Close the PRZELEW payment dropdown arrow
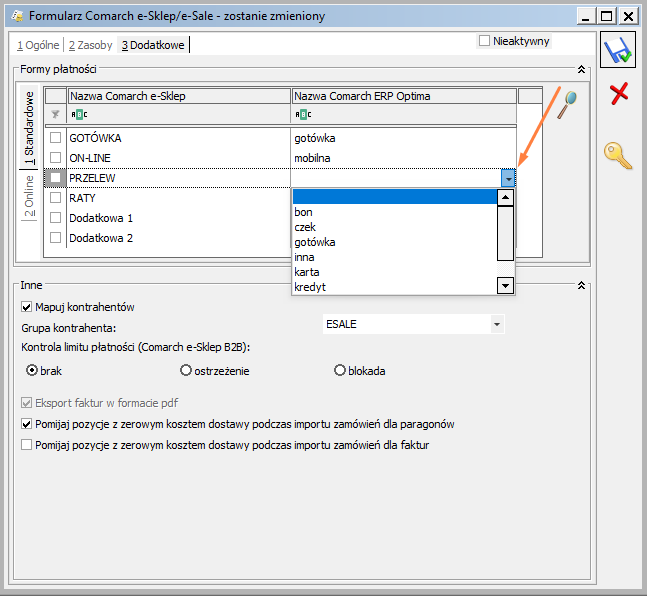Screen dimensions: 647x596 (x=508, y=178)
